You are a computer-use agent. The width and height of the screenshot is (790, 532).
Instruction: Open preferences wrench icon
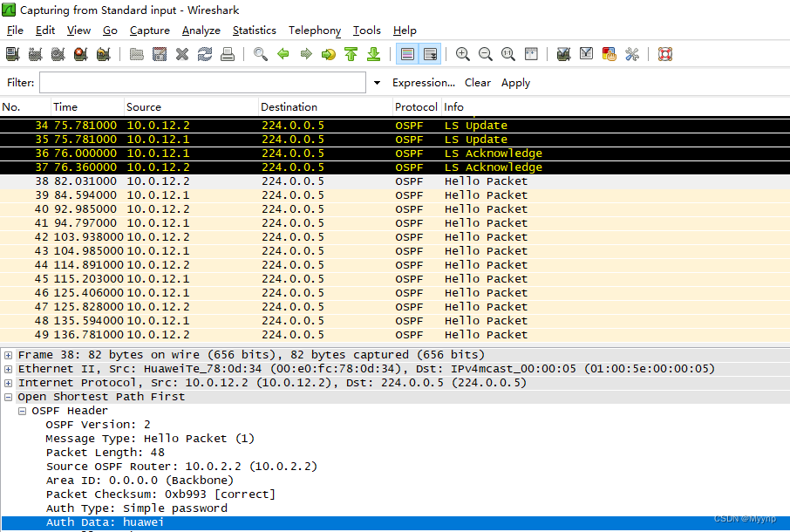[x=632, y=54]
